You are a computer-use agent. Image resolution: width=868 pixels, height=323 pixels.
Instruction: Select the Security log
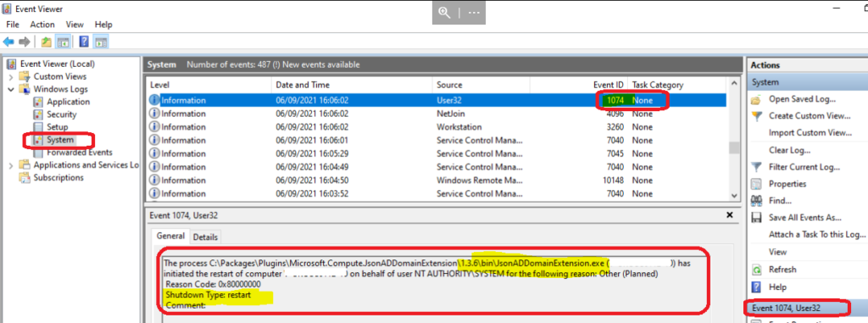click(61, 114)
